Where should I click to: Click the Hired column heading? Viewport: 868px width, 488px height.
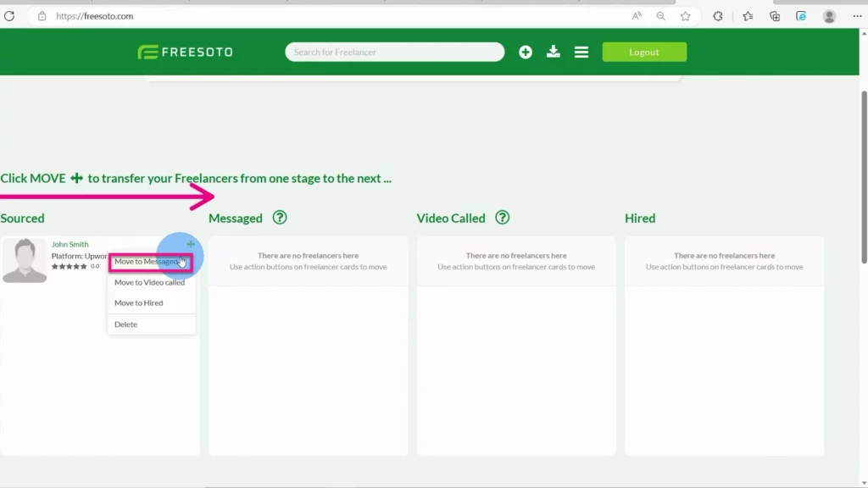tap(640, 218)
